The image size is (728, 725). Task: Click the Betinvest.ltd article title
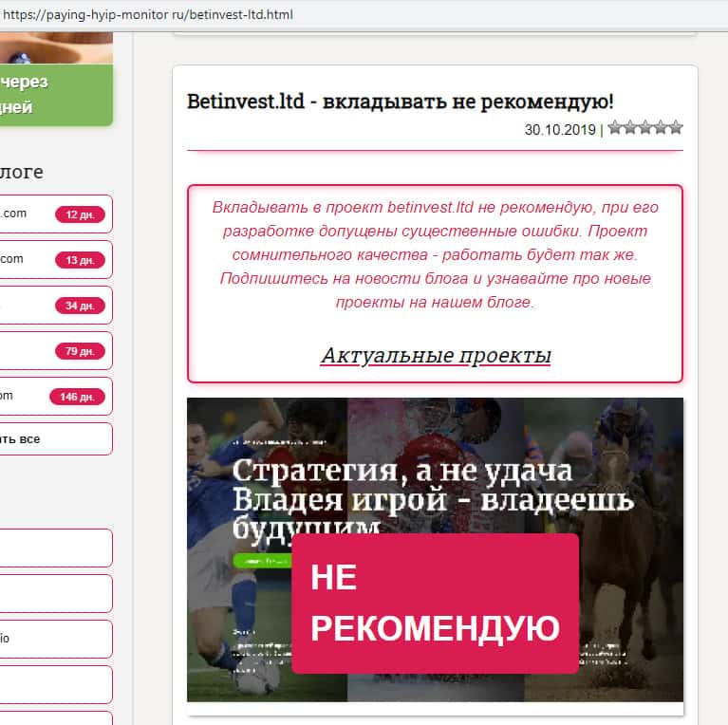click(400, 102)
